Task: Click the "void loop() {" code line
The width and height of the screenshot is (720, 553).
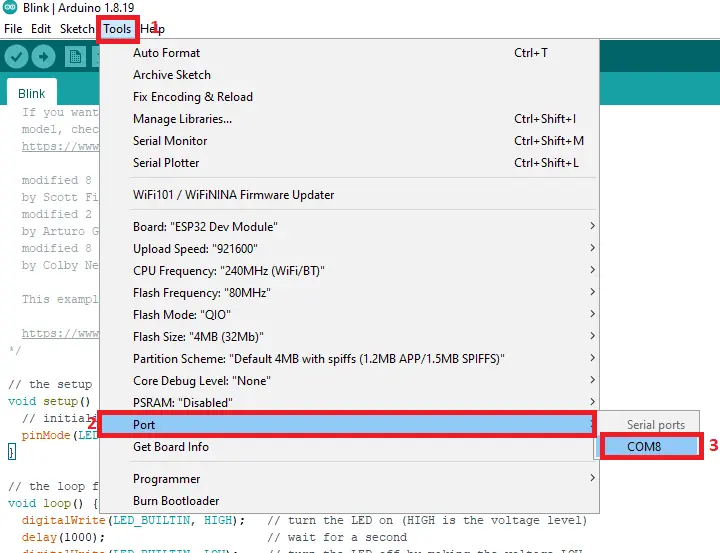Action: point(53,503)
